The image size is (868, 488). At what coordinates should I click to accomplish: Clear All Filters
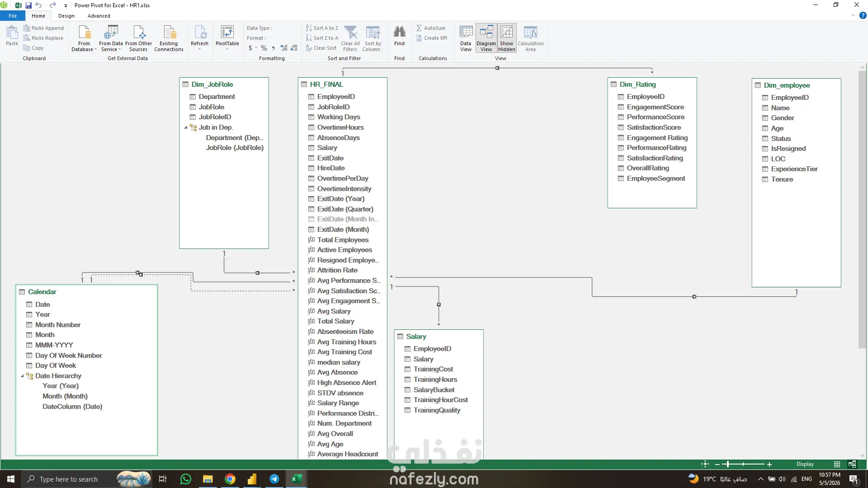click(x=350, y=38)
